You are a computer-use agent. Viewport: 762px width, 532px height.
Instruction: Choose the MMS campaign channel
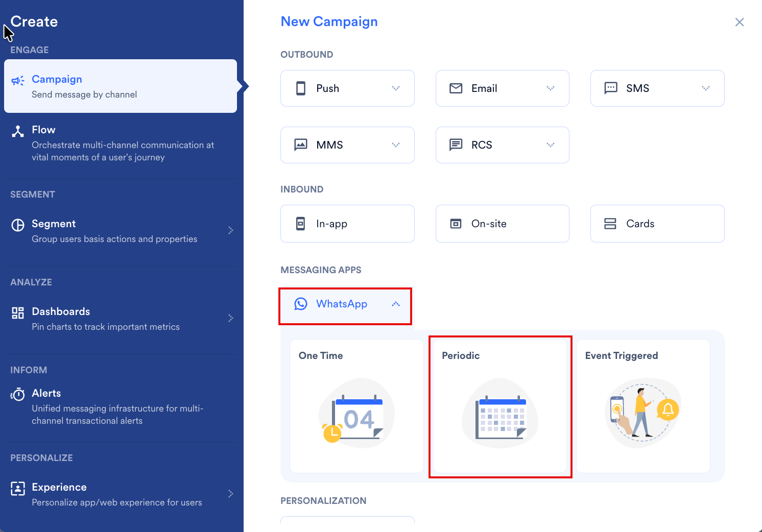(347, 145)
